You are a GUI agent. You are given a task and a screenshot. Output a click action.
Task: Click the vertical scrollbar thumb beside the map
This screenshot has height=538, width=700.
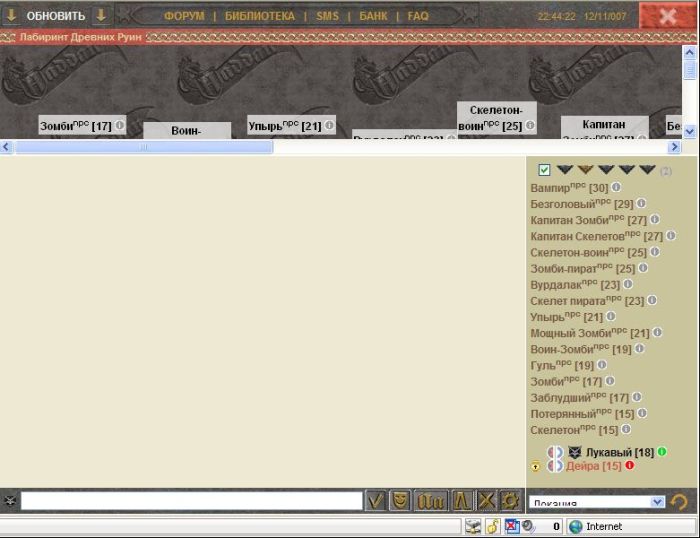tap(690, 71)
